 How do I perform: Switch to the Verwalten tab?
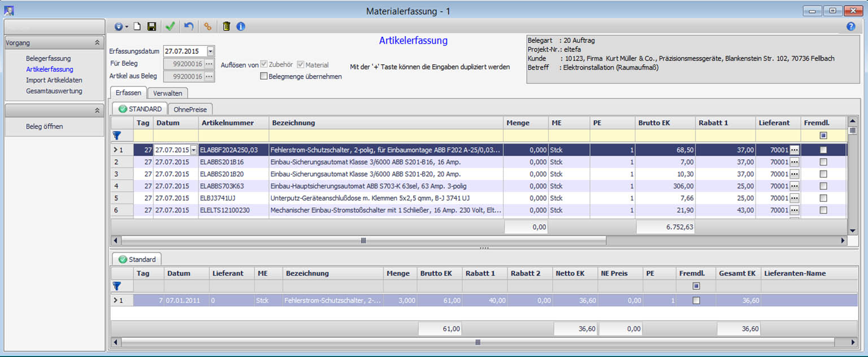coord(167,93)
